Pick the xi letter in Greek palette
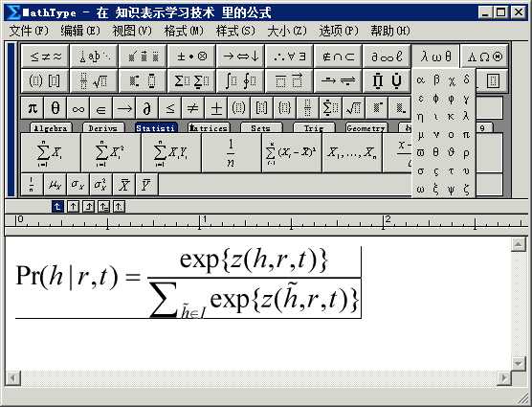 [x=436, y=189]
